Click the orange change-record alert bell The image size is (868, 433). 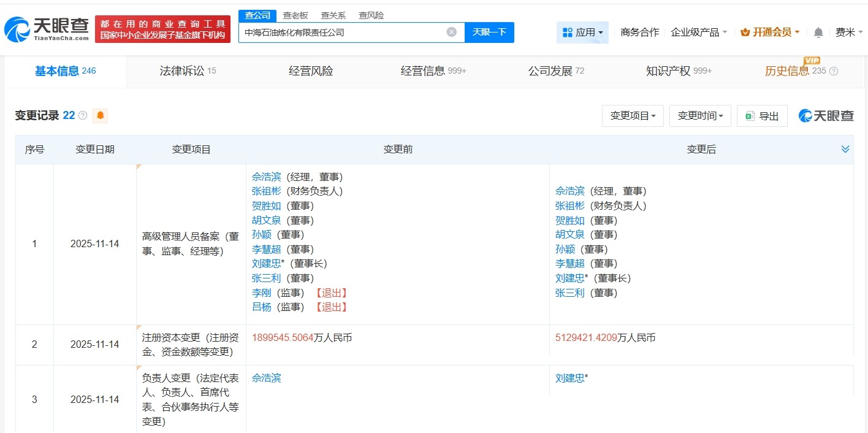(x=100, y=115)
